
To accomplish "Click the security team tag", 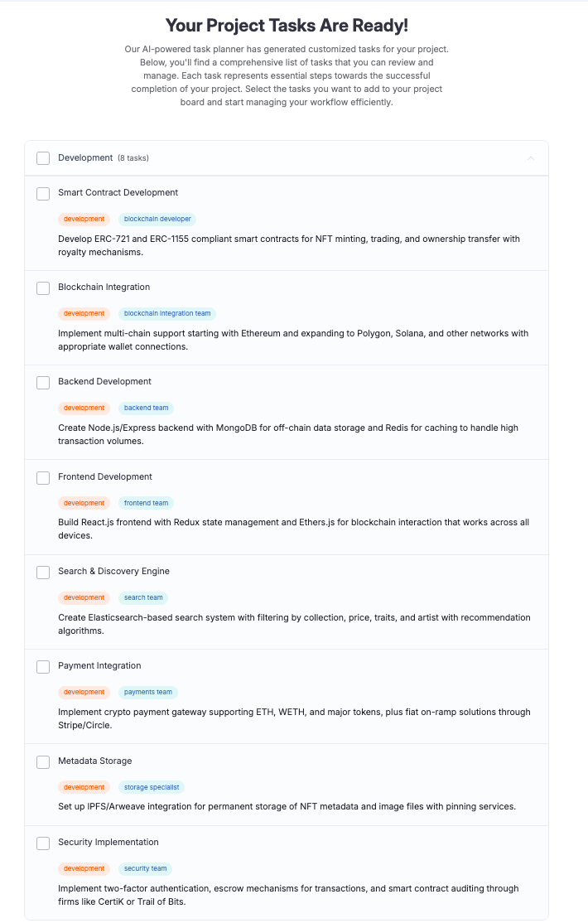I will (x=145, y=868).
